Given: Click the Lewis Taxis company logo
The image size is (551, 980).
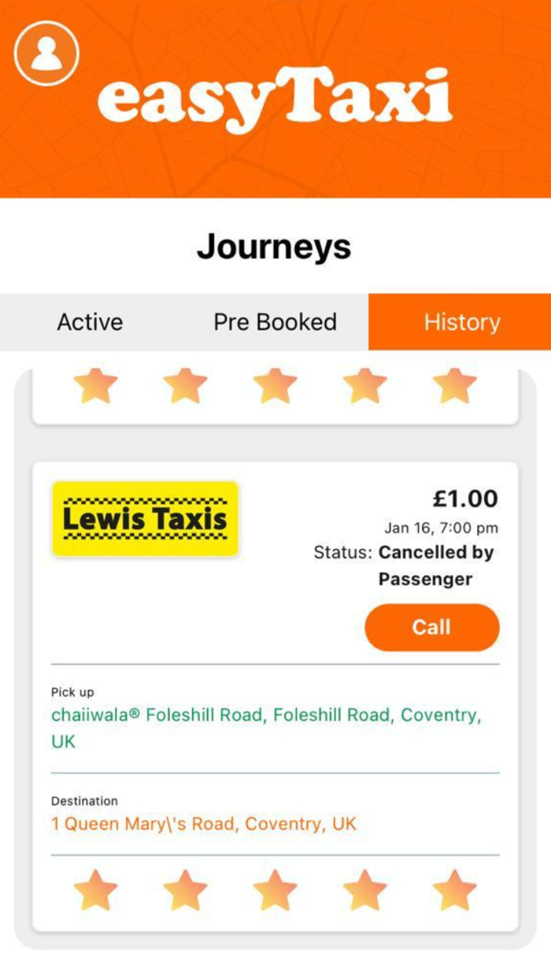Looking at the screenshot, I should click(145, 517).
